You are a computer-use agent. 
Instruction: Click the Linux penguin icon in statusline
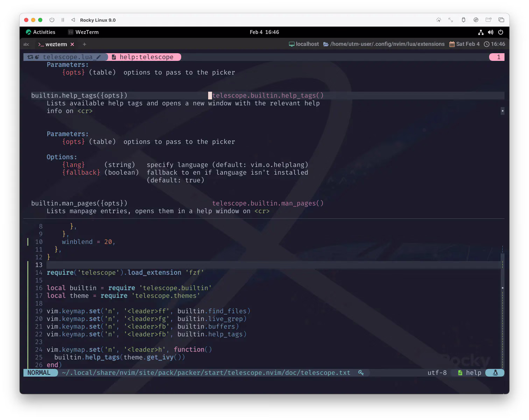pos(495,373)
